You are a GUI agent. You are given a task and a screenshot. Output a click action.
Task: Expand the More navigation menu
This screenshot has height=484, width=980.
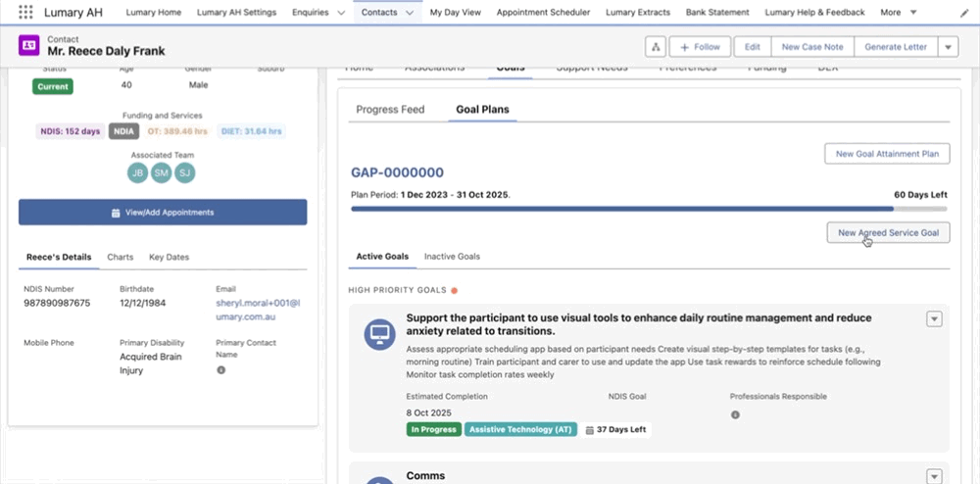(899, 13)
